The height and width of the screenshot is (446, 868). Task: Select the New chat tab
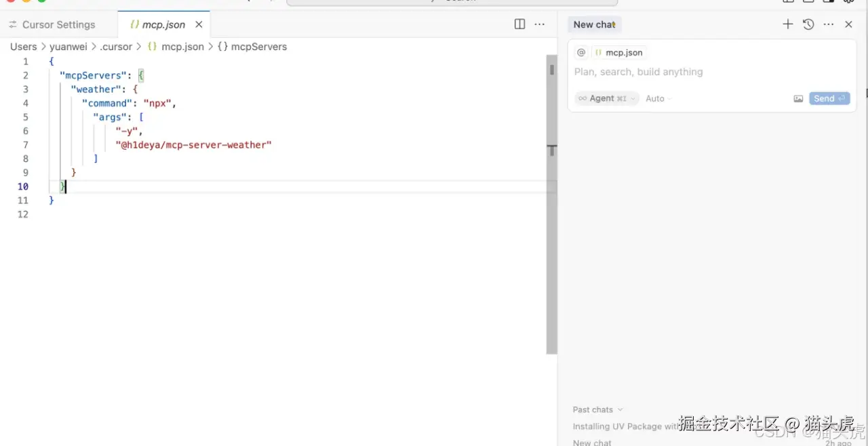click(595, 24)
